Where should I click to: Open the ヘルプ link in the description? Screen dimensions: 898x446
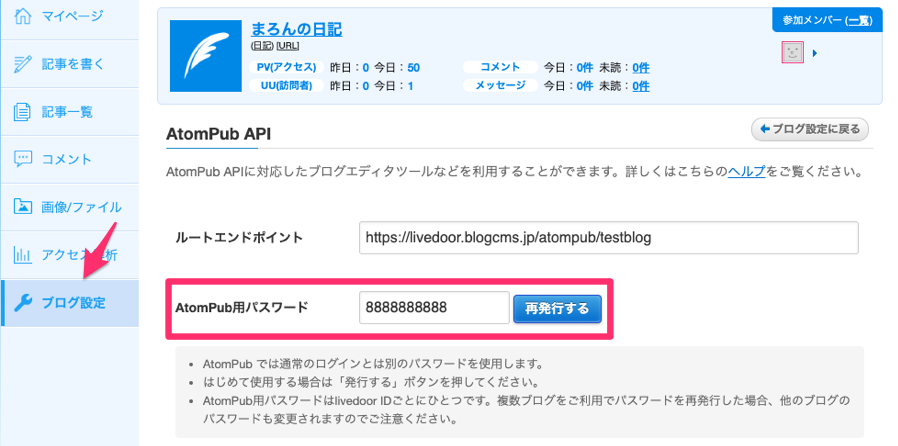click(747, 171)
